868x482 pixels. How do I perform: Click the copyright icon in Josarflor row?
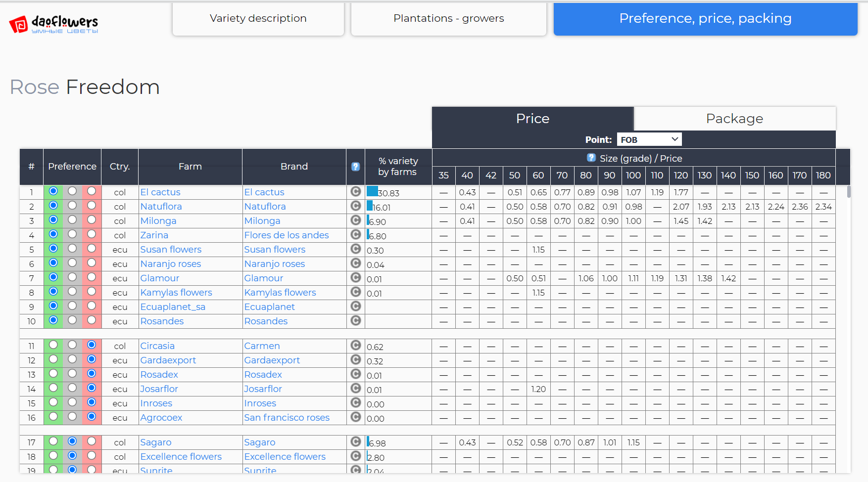(x=355, y=388)
